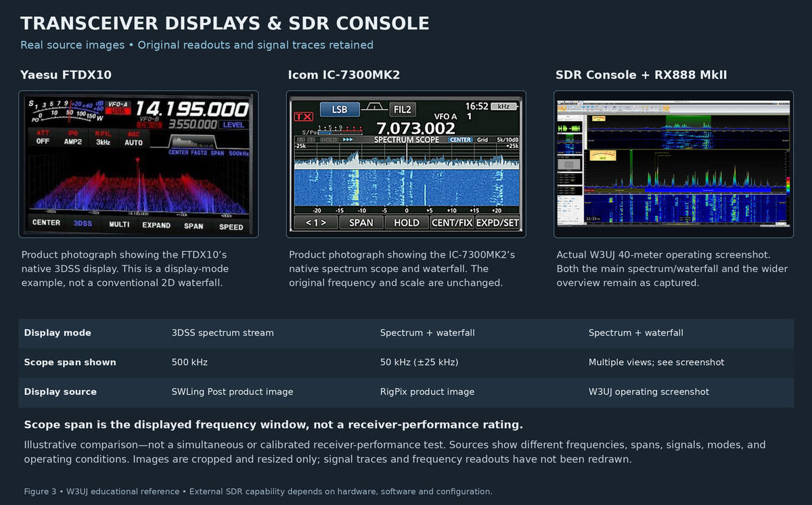Click the Grid label on the Icom scope header
Image resolution: width=812 pixels, height=505 pixels.
click(x=482, y=140)
